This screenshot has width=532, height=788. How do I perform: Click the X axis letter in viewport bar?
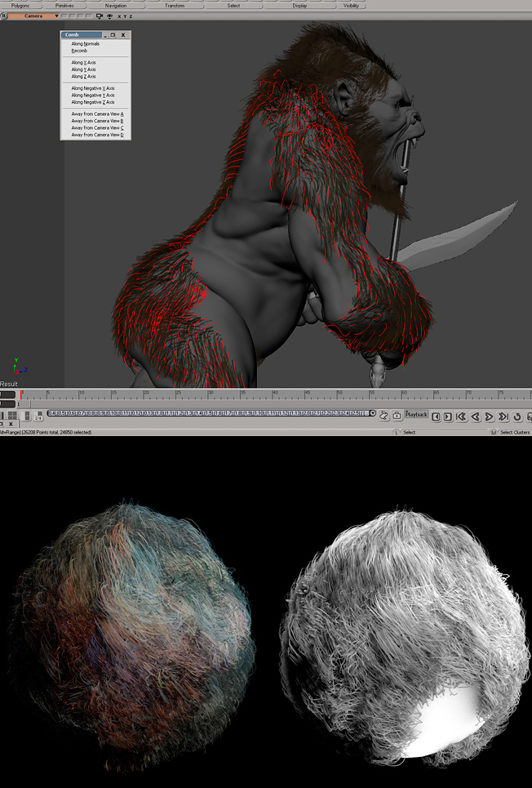coord(119,16)
